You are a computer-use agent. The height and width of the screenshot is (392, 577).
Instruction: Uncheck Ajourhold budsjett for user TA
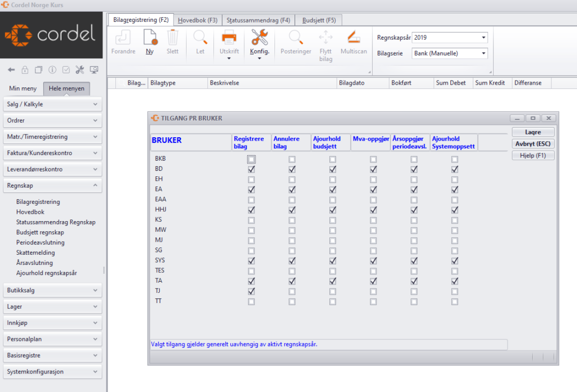point(333,281)
